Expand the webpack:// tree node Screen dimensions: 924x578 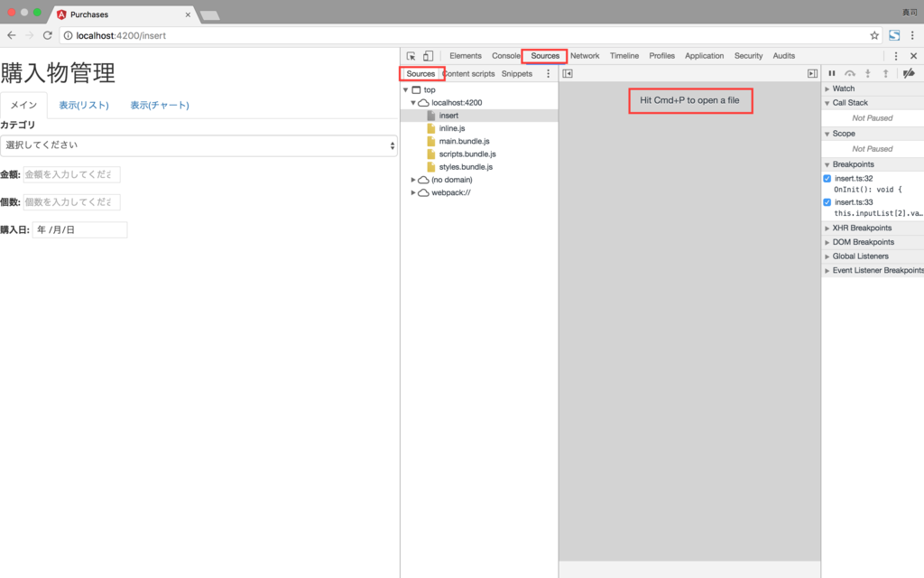(413, 193)
